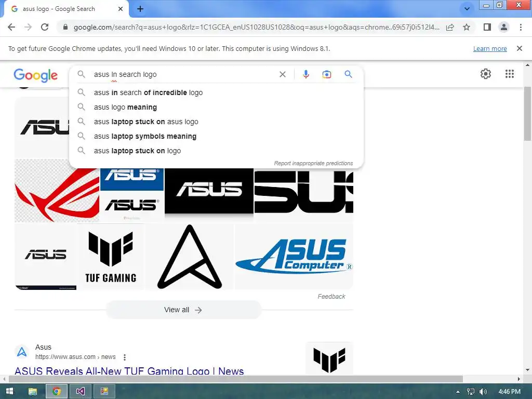Click the View all images button
Viewport: 532px width, 399px height.
[x=183, y=310]
